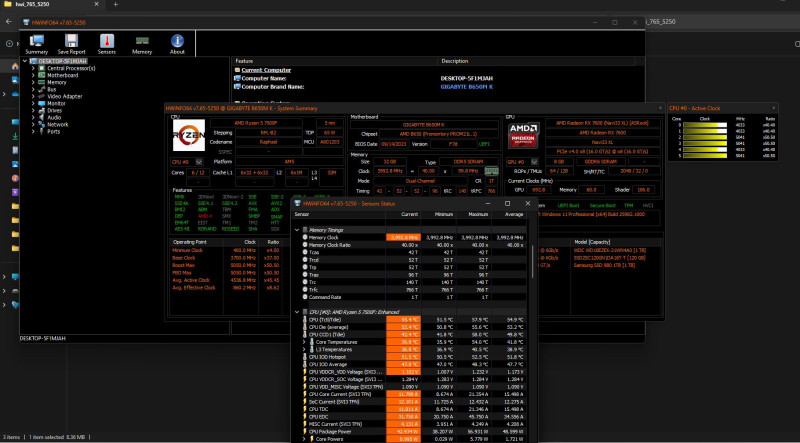The width and height of the screenshot is (800, 443).
Task: Click the Minimum column header in Sensors Status
Action: (x=439, y=214)
